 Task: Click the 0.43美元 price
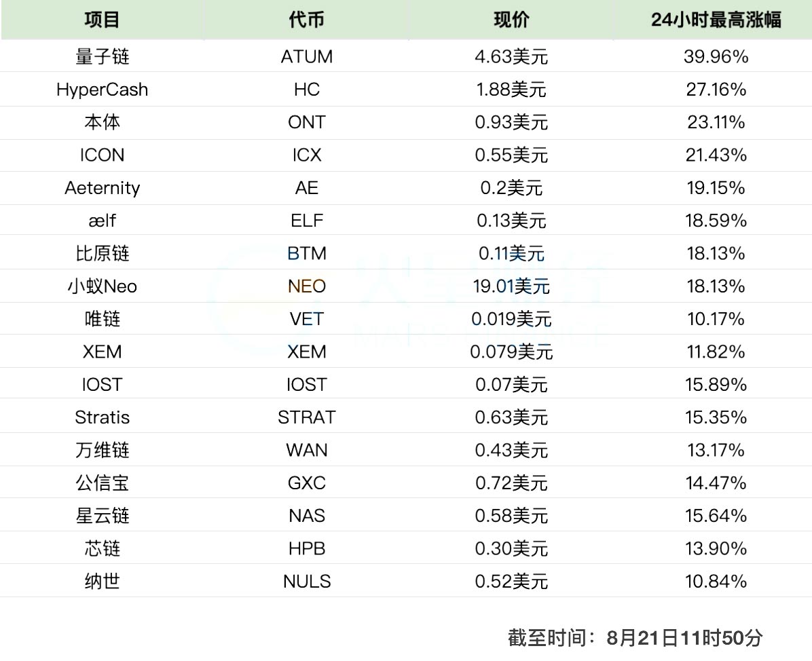(x=511, y=451)
